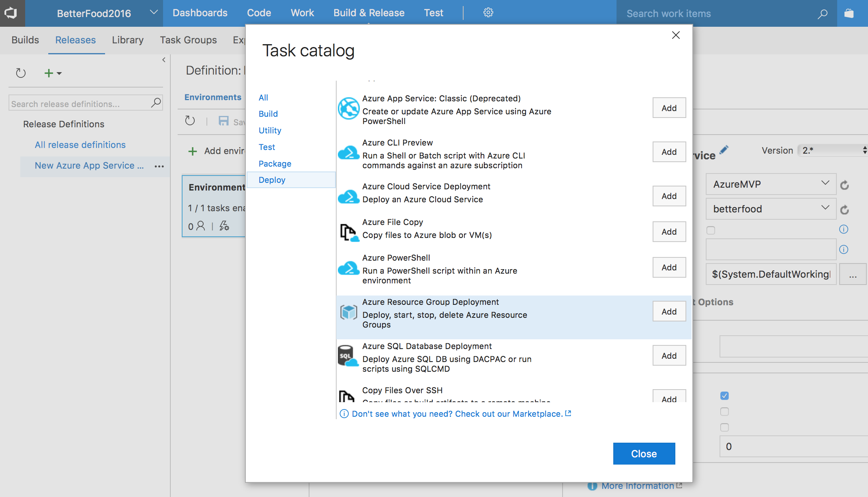Switch to the Builds tab
The image size is (868, 497).
25,40
